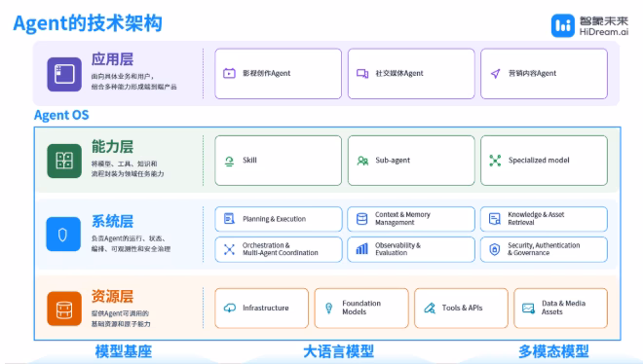
Task: Click the Data & Media Assets card
Action: click(560, 308)
